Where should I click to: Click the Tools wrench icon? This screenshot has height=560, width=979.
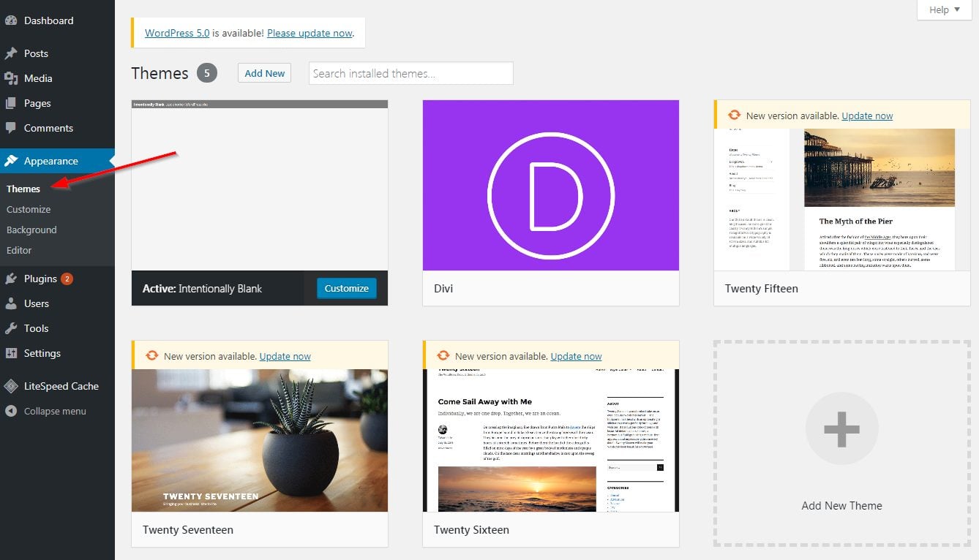[11, 328]
